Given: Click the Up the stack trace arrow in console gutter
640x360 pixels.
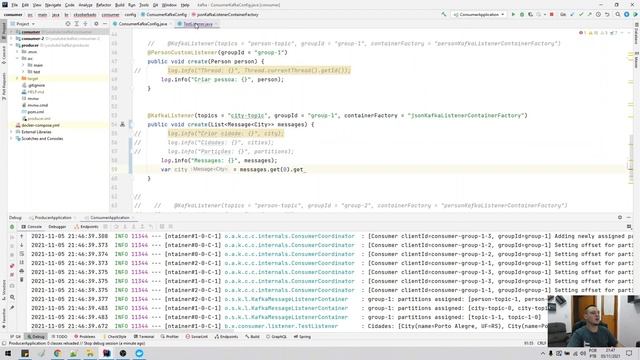Looking at the screenshot, I should [x=22, y=236].
